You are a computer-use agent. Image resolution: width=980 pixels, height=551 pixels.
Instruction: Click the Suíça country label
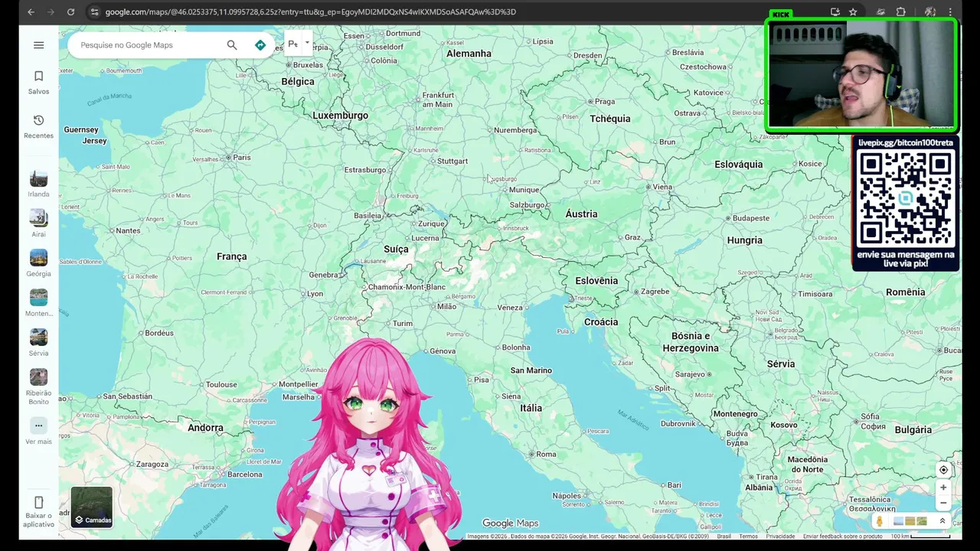click(396, 249)
